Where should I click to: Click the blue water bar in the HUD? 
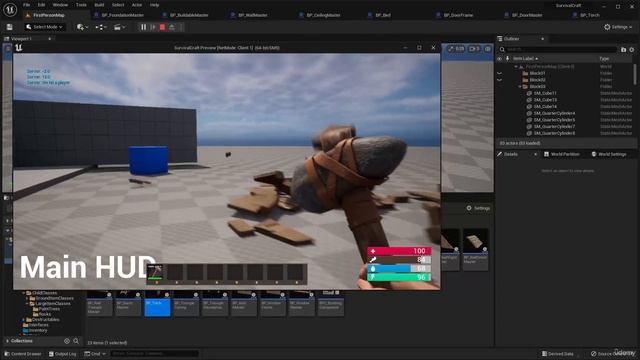click(400, 269)
